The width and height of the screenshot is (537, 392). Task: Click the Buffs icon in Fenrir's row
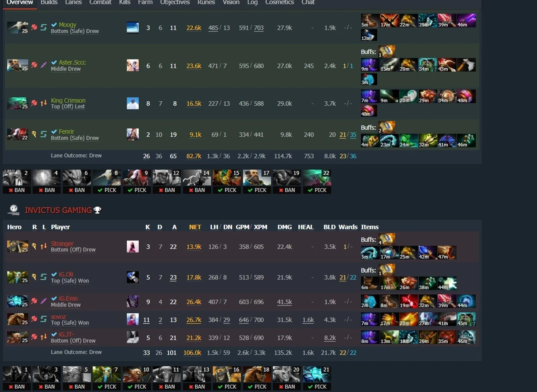pos(387,127)
